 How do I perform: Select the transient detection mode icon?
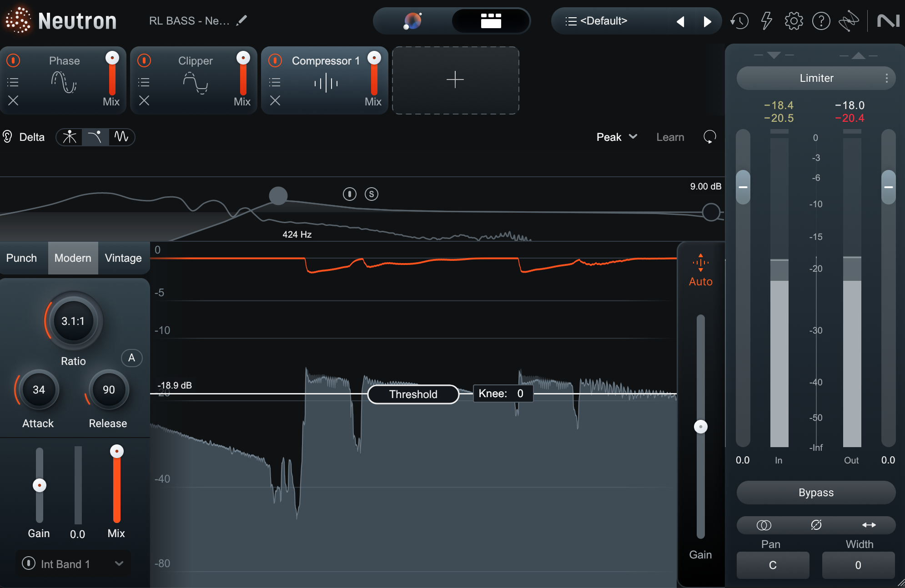(x=70, y=137)
